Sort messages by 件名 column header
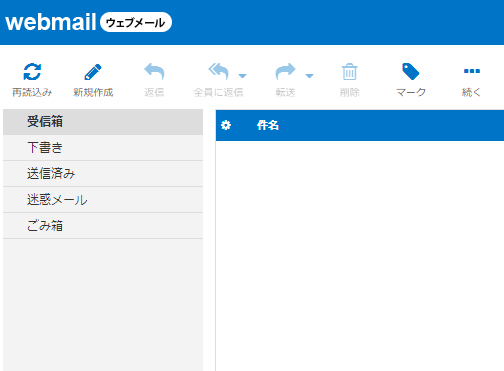 pyautogui.click(x=268, y=125)
